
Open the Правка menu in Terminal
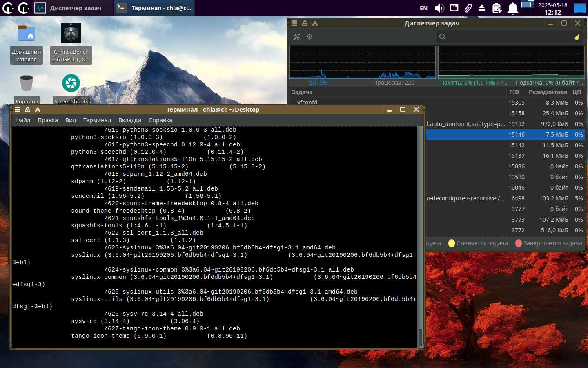point(48,120)
